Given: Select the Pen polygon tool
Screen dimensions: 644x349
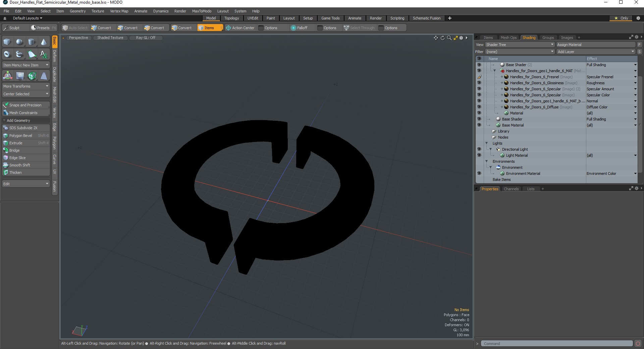Looking at the screenshot, I should point(32,54).
